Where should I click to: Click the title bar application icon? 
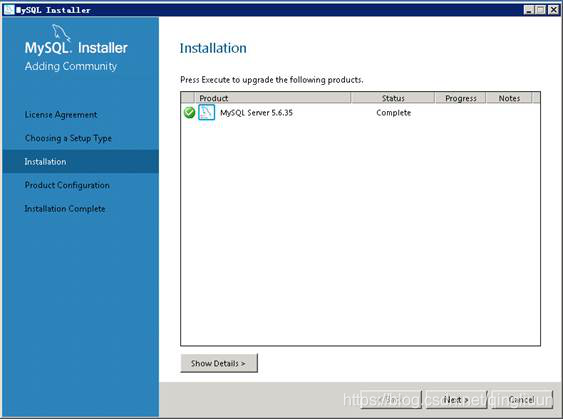9,10
